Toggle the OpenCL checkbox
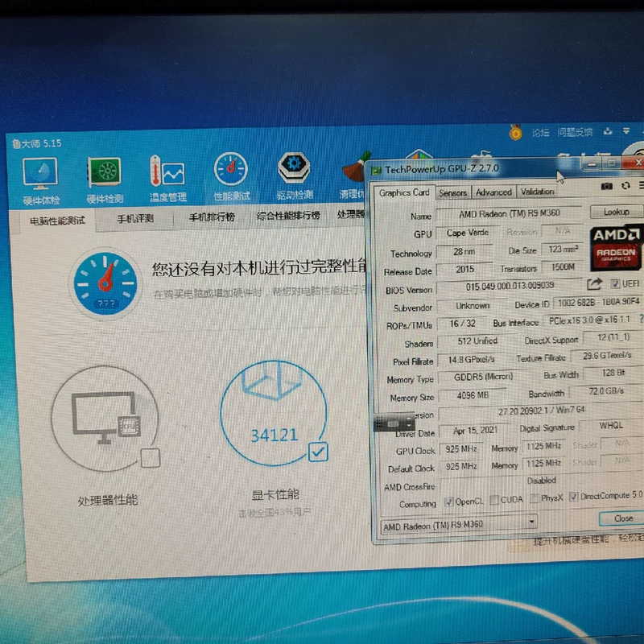Viewport: 644px width, 644px height. pos(449,502)
